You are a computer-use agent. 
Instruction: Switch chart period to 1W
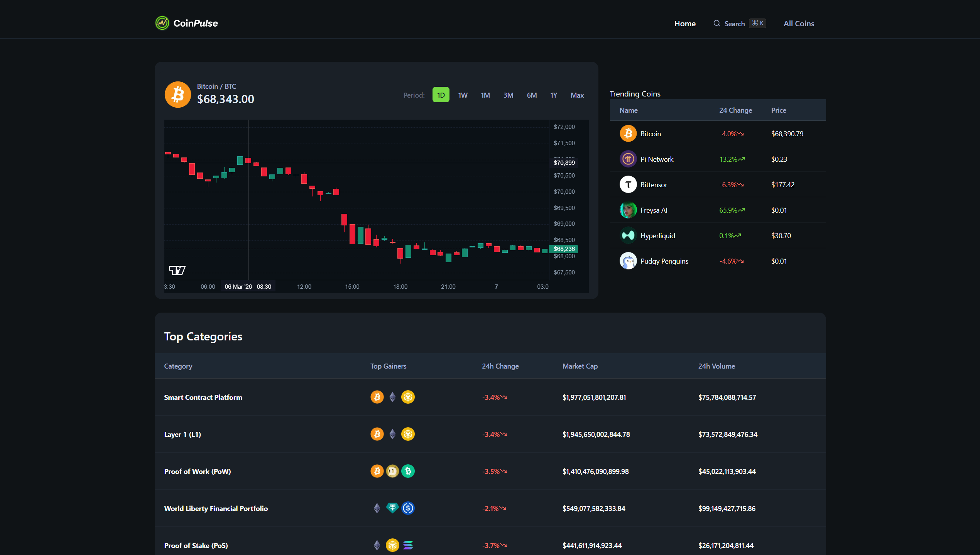click(463, 95)
